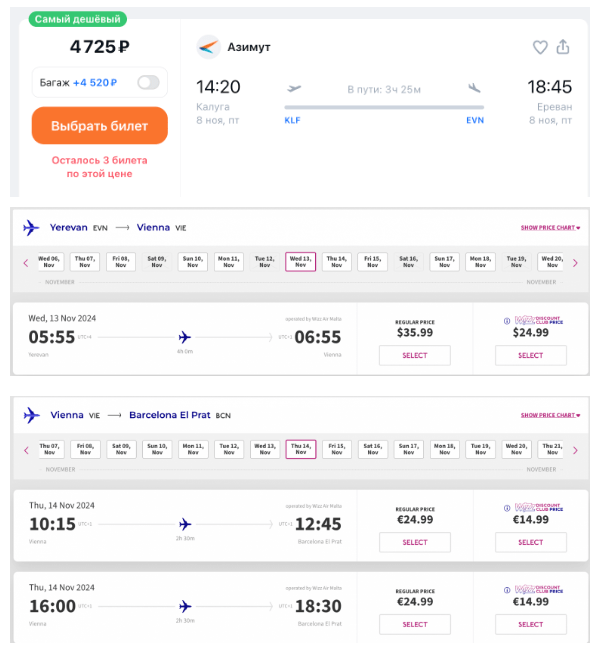Expand SHOW PRICE CHART for Yerevan–Vienna
The height and width of the screenshot is (653, 602).
click(550, 228)
